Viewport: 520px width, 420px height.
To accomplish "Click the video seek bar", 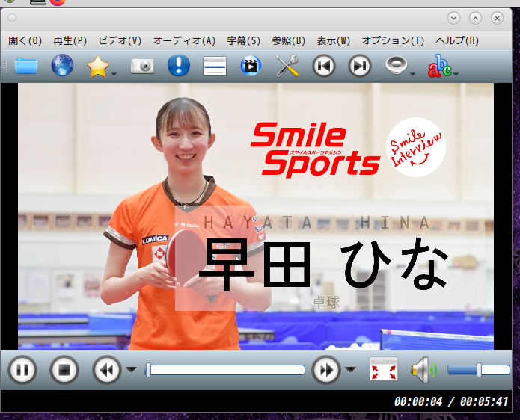I will point(224,370).
